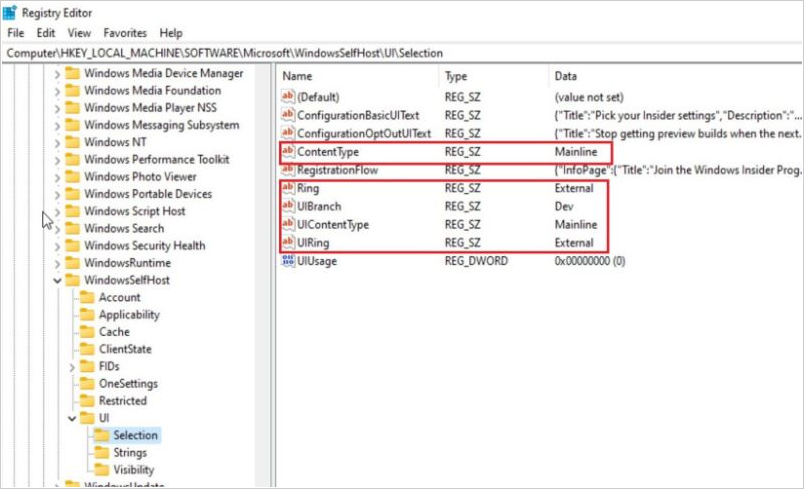This screenshot has height=490, width=805.
Task: Select the UIBranch value name
Action: (319, 206)
